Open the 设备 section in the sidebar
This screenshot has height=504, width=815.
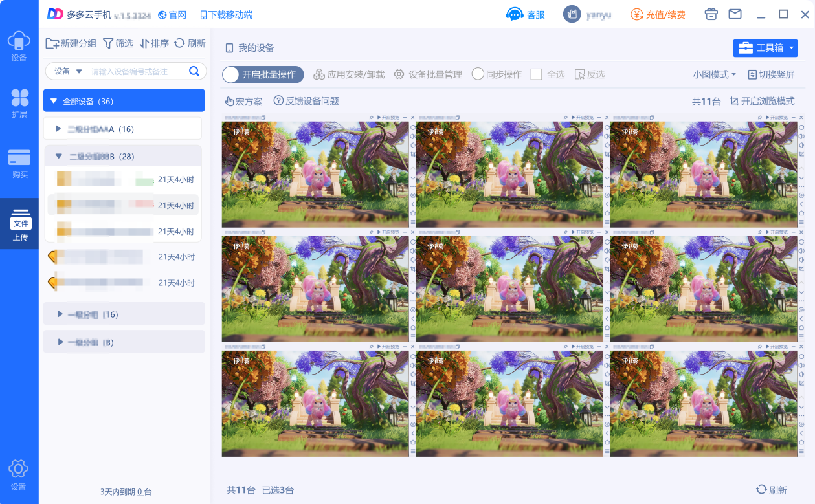[19, 46]
